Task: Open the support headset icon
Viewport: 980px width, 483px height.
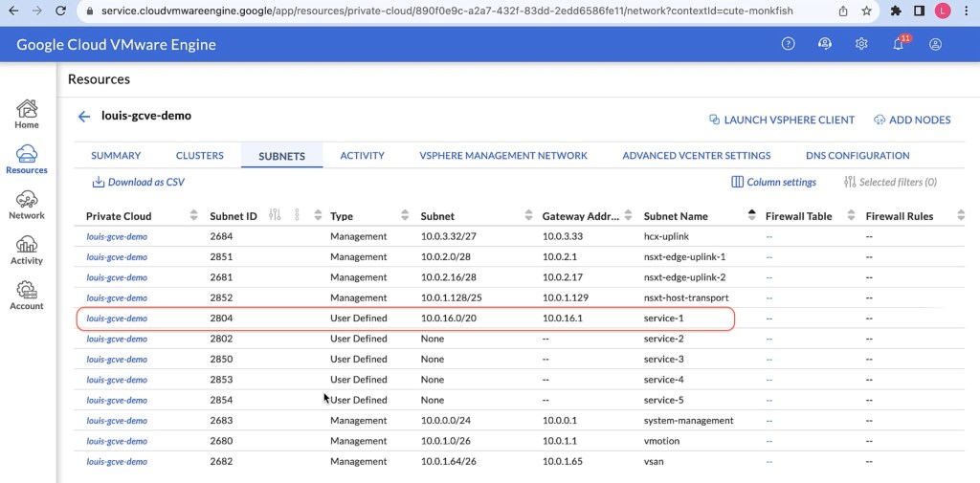Action: (x=825, y=44)
